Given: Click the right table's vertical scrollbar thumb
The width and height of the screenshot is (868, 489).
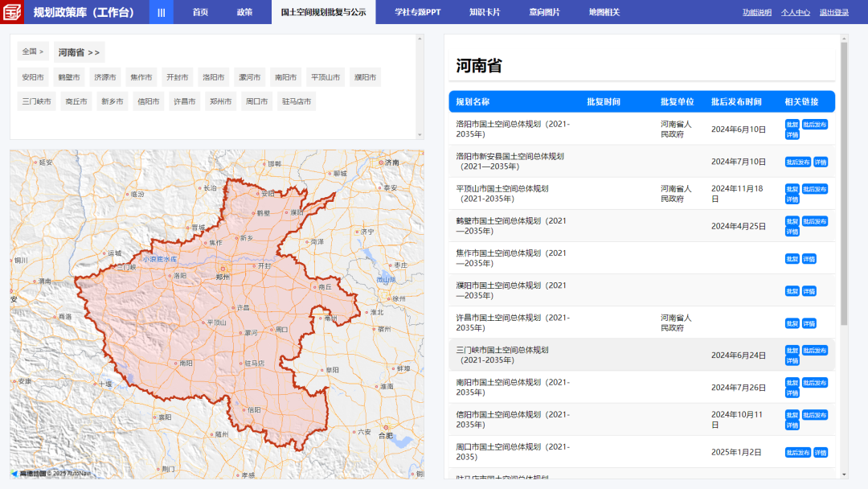Looking at the screenshot, I should 844,183.
